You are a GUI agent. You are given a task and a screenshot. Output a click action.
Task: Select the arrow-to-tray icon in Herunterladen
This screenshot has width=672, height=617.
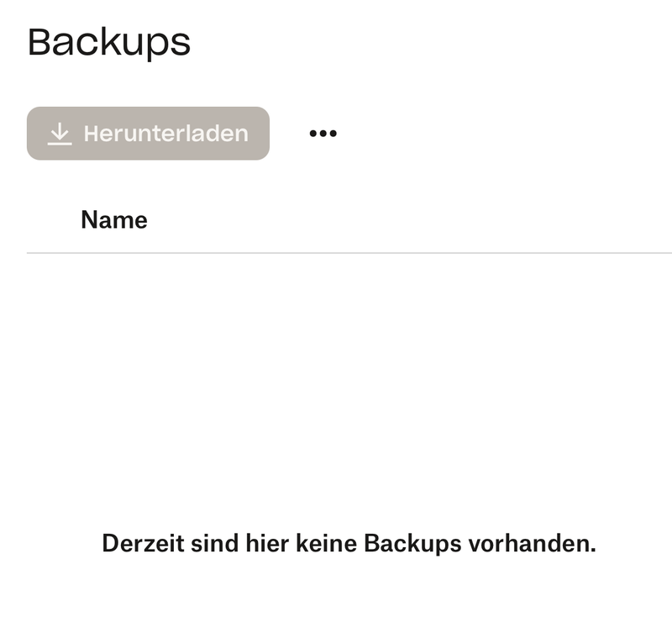[x=59, y=134]
